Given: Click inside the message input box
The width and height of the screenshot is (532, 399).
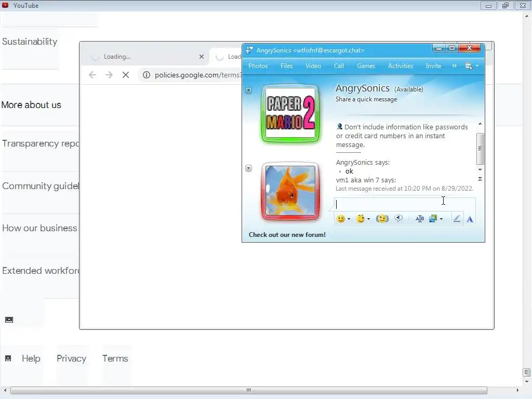Looking at the screenshot, I should point(404,204).
